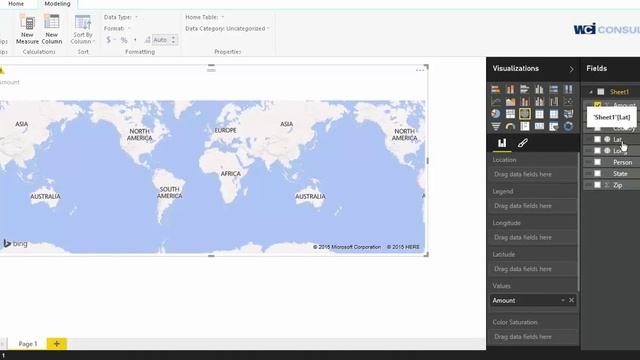Select the Person field name
Viewport: 640px width, 360px height.
pos(622,162)
